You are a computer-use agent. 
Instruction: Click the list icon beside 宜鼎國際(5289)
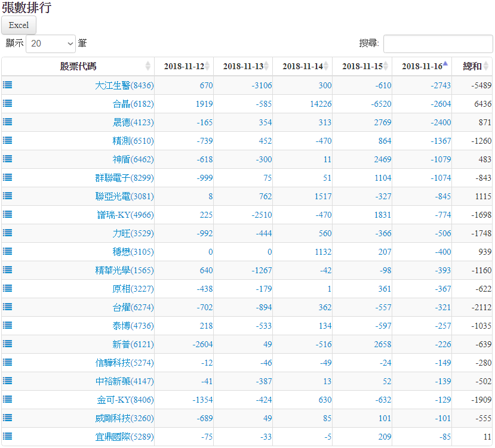(7, 436)
